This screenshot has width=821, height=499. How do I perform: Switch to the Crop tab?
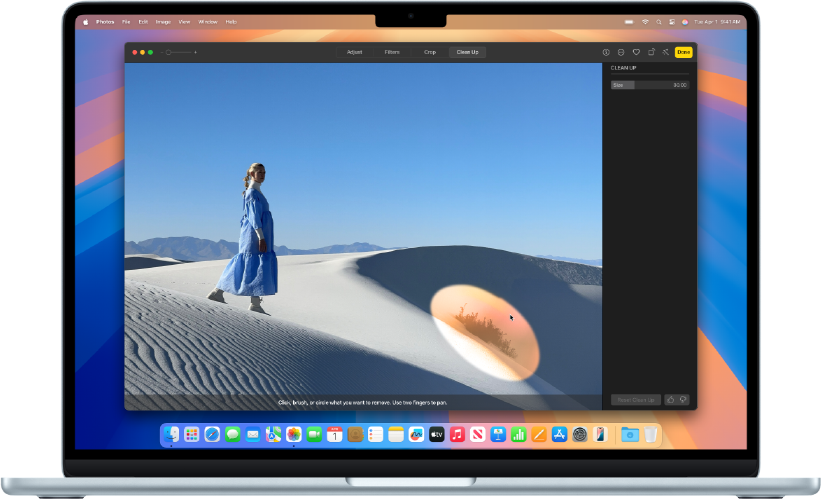430,52
